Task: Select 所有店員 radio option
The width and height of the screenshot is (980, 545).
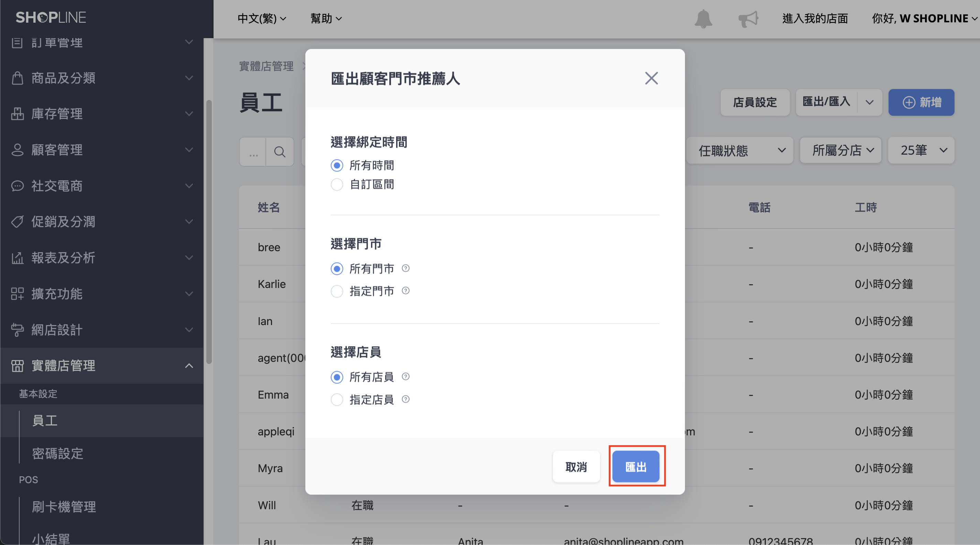Action: click(337, 377)
